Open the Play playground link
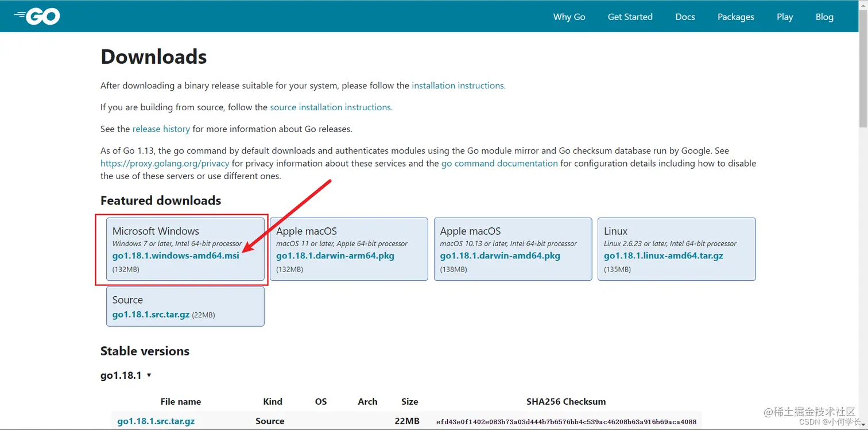 point(784,17)
